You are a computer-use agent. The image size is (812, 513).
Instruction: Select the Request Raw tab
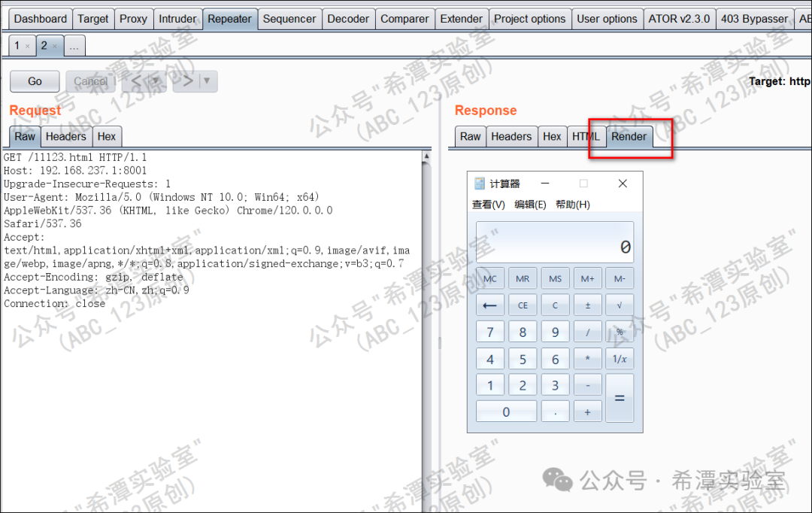pyautogui.click(x=25, y=137)
